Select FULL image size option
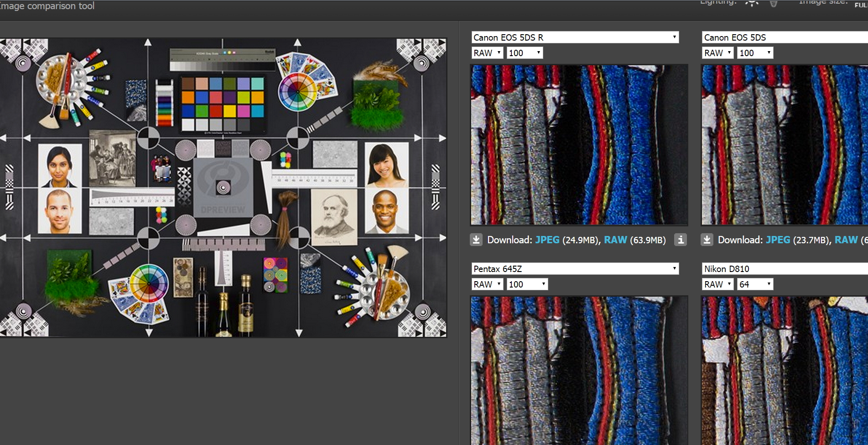 pyautogui.click(x=861, y=5)
